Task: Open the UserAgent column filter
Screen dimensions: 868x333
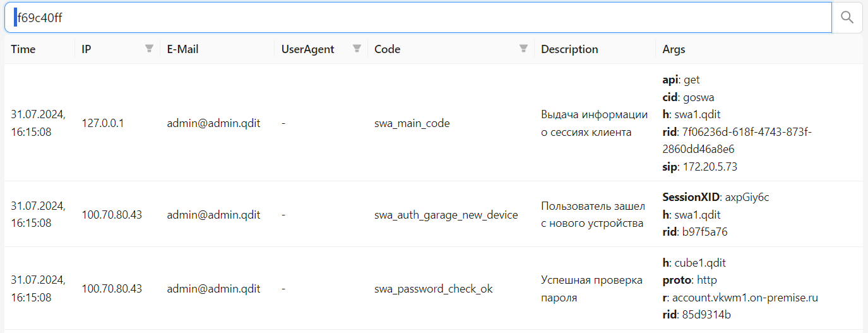Action: point(357,49)
